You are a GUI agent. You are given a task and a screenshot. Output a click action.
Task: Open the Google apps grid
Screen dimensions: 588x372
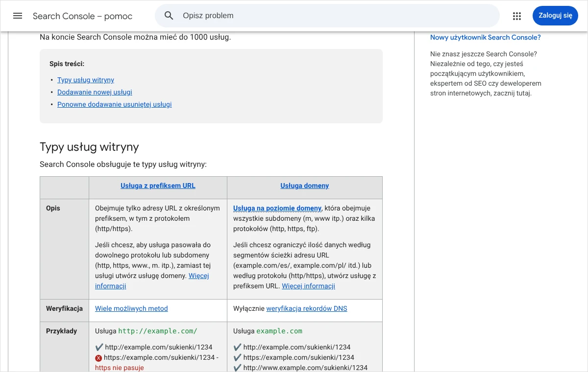tap(517, 16)
